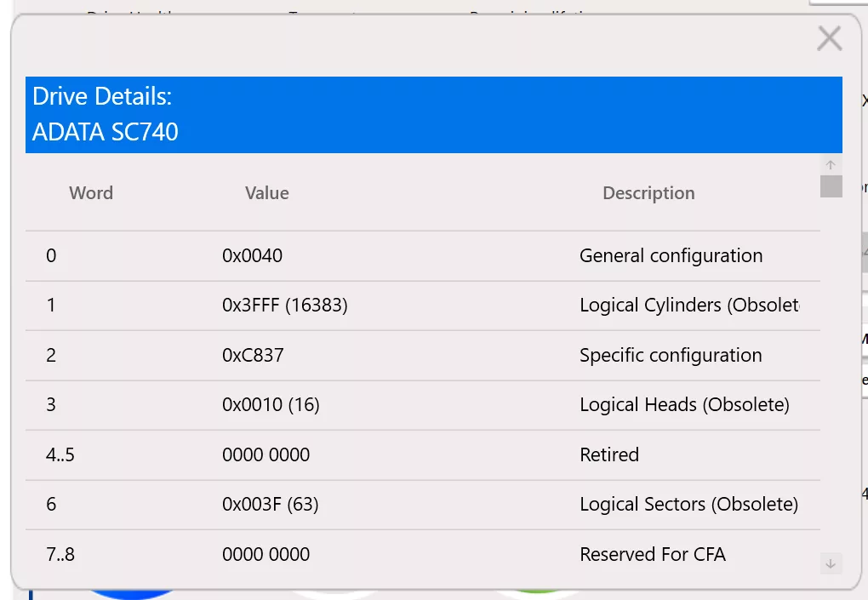This screenshot has height=600, width=868.
Task: Select word 2 cell
Action: [51, 356]
